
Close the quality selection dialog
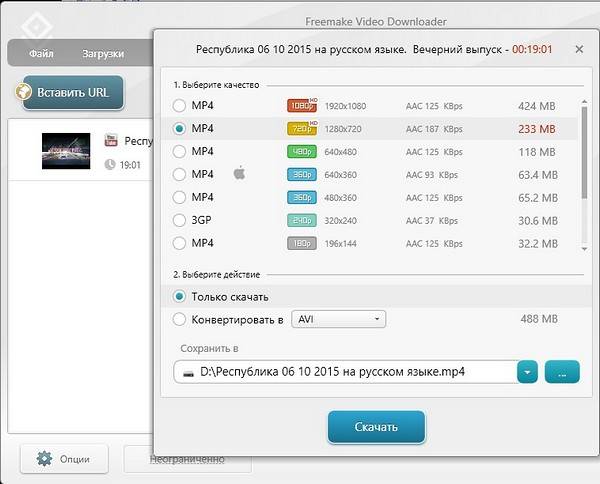click(x=579, y=49)
